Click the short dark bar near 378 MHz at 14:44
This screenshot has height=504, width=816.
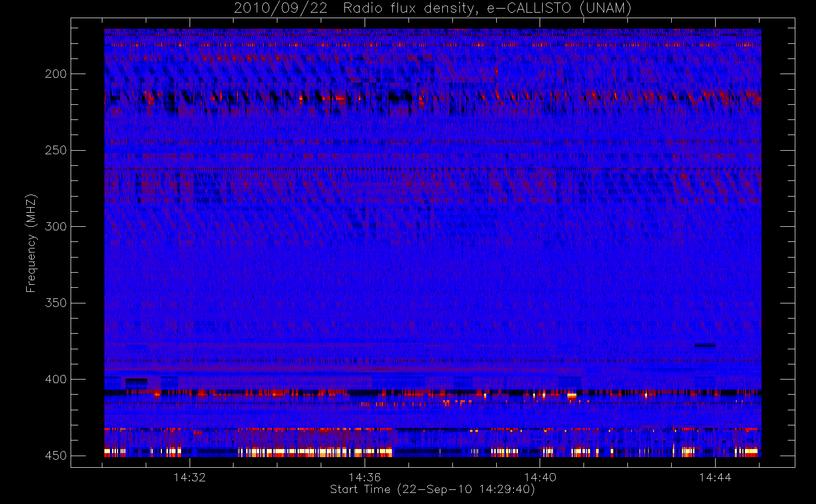pyautogui.click(x=705, y=345)
